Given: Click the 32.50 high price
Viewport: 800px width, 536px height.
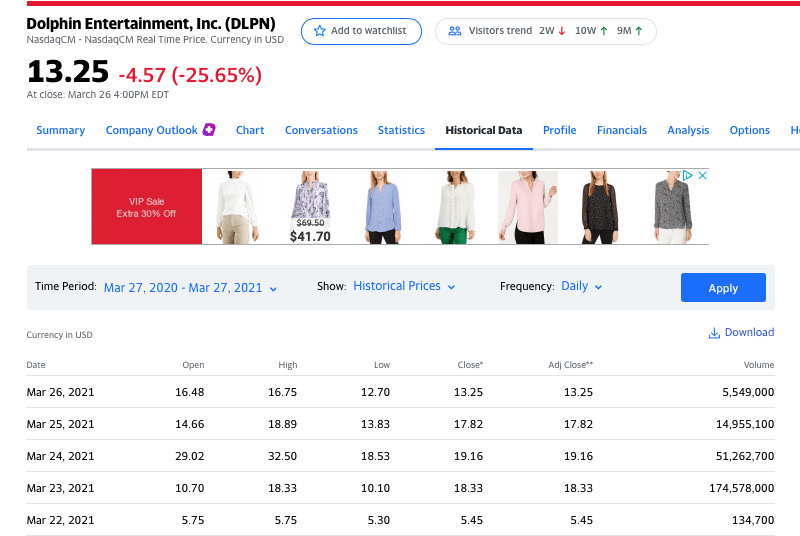Looking at the screenshot, I should click(283, 456).
